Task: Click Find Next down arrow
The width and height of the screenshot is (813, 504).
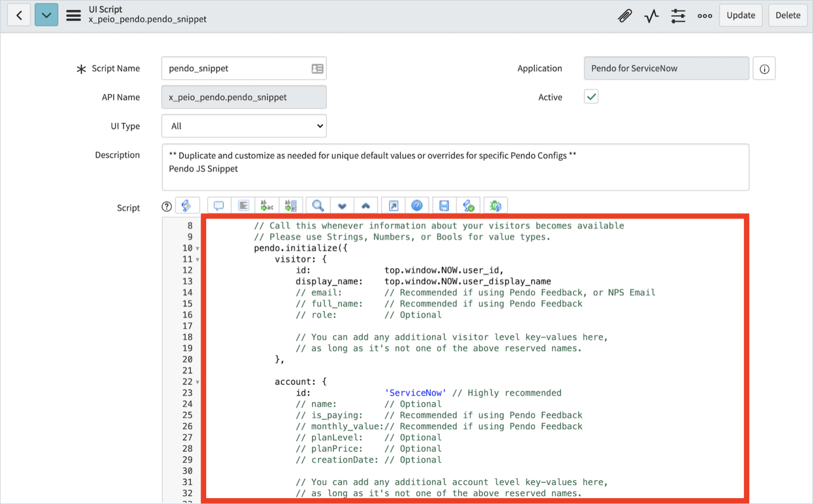Action: pos(342,206)
